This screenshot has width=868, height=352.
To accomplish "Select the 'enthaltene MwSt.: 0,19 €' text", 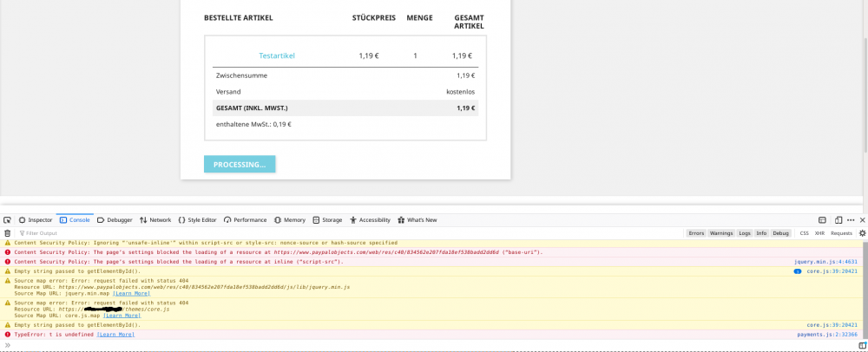I will pos(253,124).
